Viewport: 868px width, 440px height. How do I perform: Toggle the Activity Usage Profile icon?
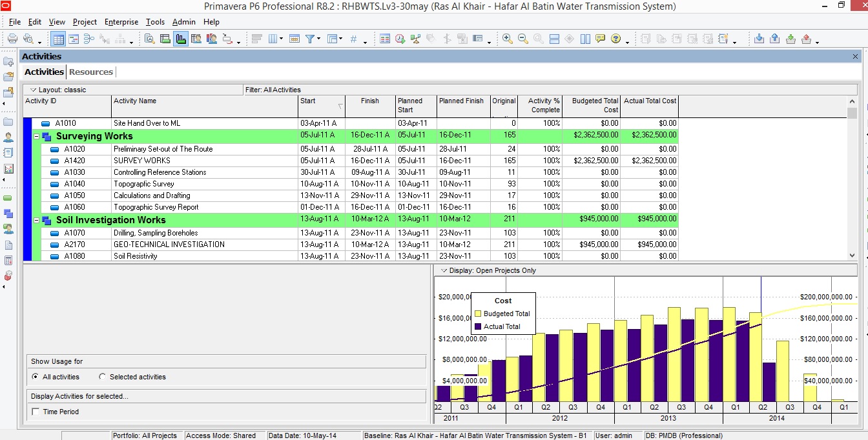pos(181,39)
